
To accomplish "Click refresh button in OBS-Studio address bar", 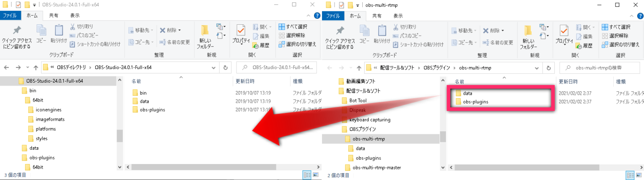I will click(x=225, y=67).
